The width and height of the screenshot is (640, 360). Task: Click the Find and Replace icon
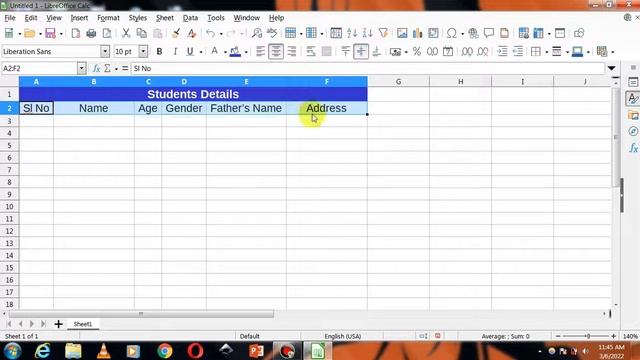(257, 33)
